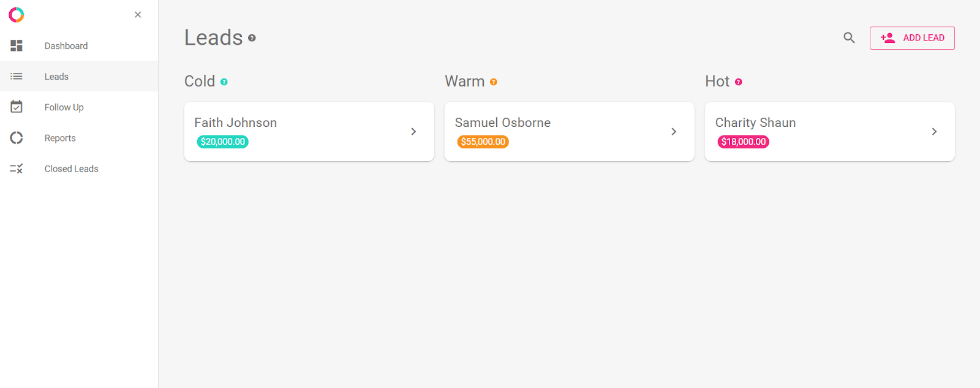This screenshot has height=388, width=980.
Task: Click the Reports circle chart icon
Action: coord(17,138)
